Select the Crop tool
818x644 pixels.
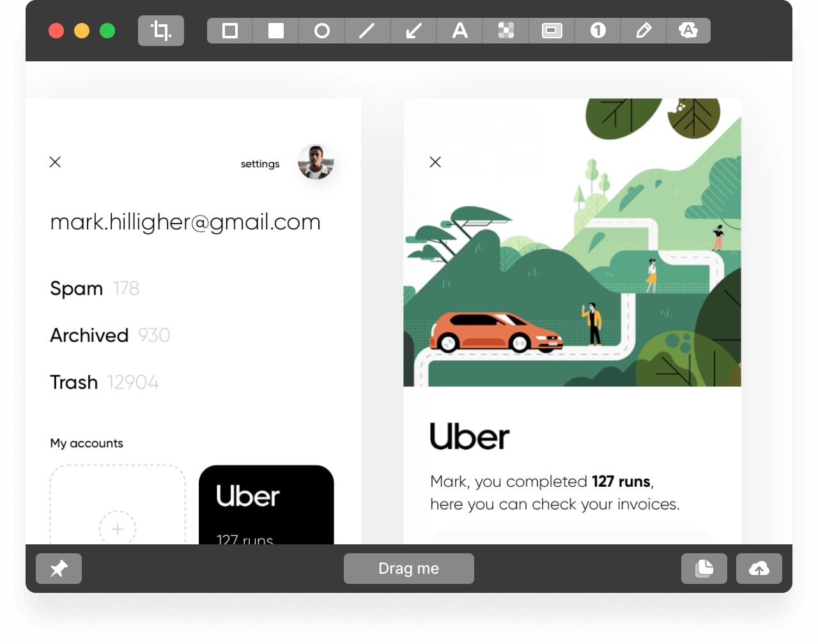point(161,31)
